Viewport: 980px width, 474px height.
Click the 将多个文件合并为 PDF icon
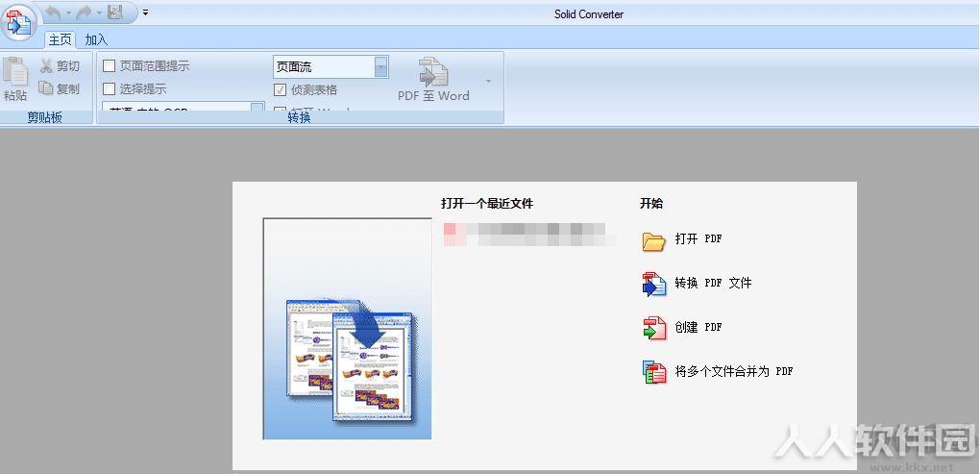654,372
